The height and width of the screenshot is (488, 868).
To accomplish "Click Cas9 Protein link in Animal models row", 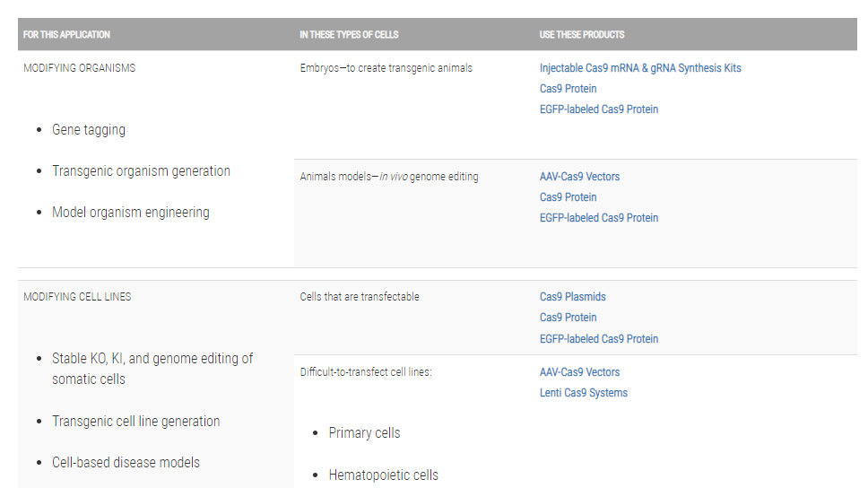I will pyautogui.click(x=568, y=197).
